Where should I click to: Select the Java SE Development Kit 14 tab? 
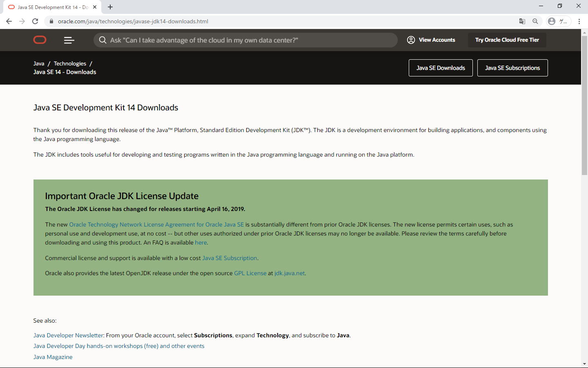click(52, 7)
